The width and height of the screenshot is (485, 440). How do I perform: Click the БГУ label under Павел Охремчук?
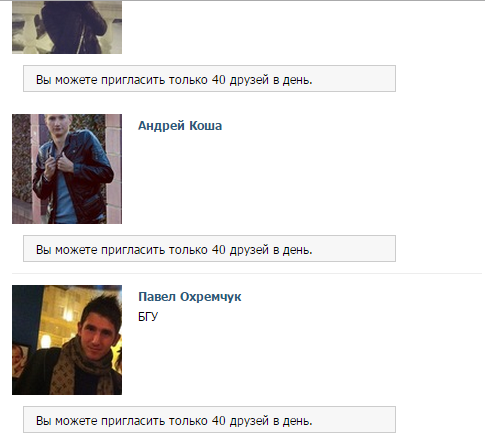(x=148, y=316)
